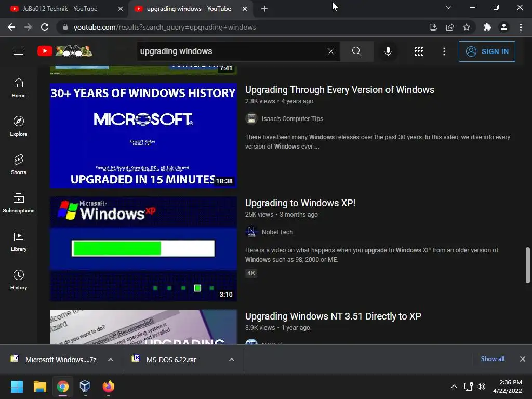Image resolution: width=532 pixels, height=399 pixels.
Task: Click the volume speaker tray icon
Action: pos(481,387)
